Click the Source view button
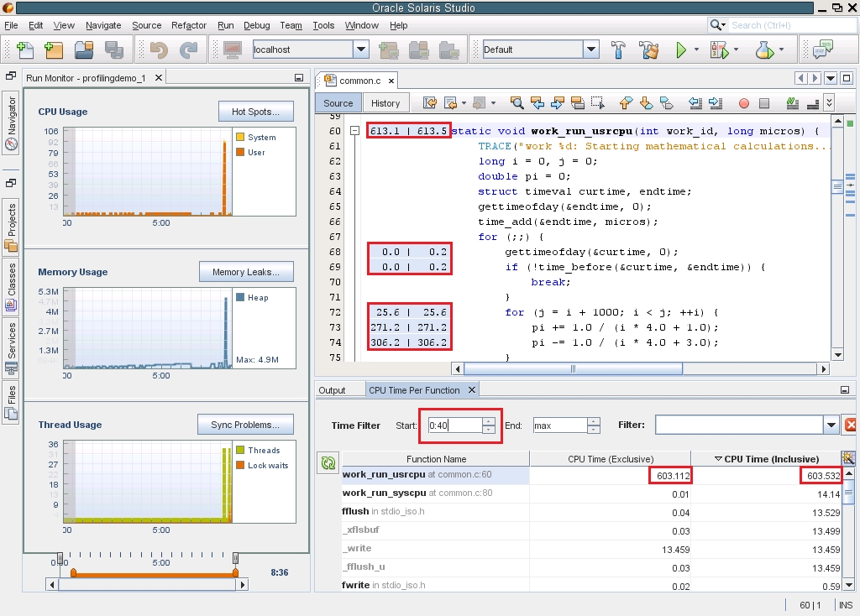Viewport: 860px width, 616px height. click(338, 103)
